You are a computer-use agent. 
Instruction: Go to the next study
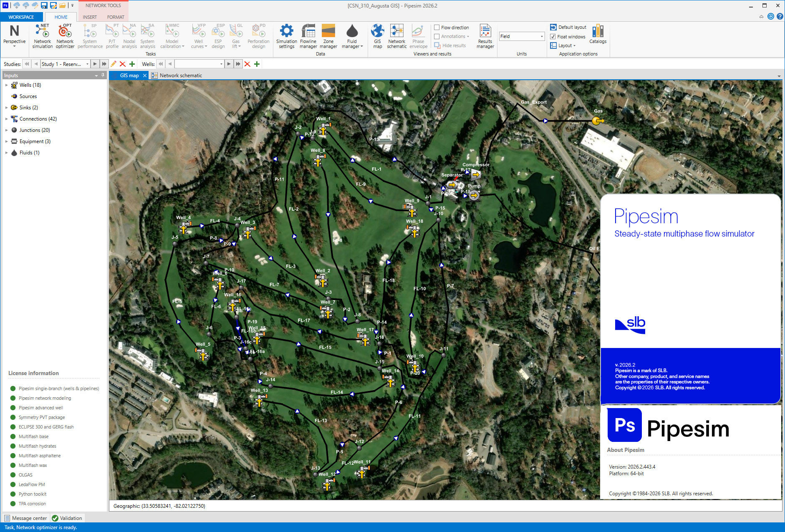[x=95, y=64]
